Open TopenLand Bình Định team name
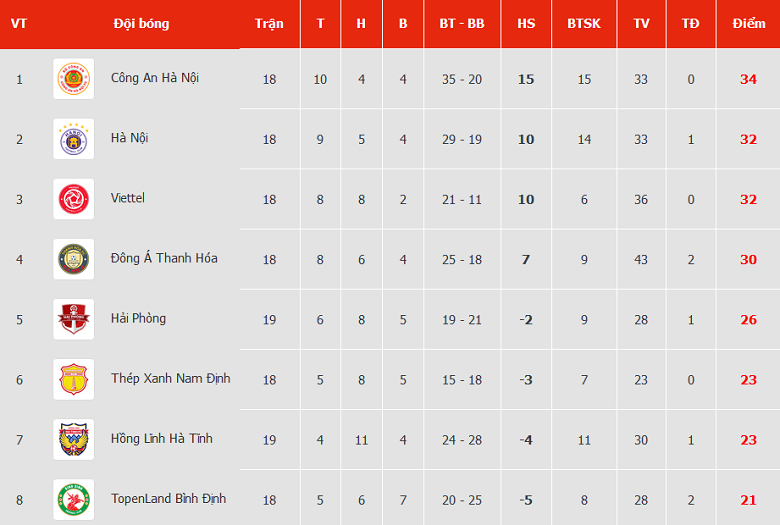The height and width of the screenshot is (525, 780). (168, 498)
